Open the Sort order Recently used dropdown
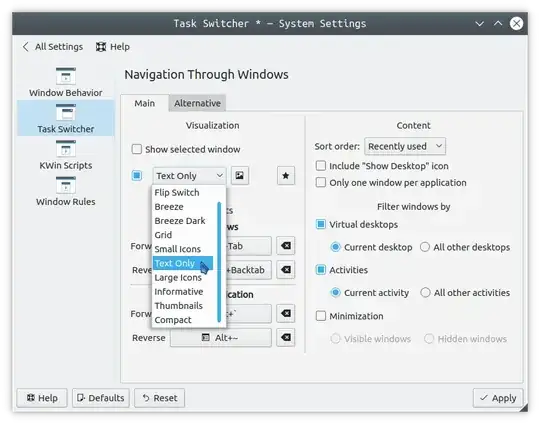 405,146
